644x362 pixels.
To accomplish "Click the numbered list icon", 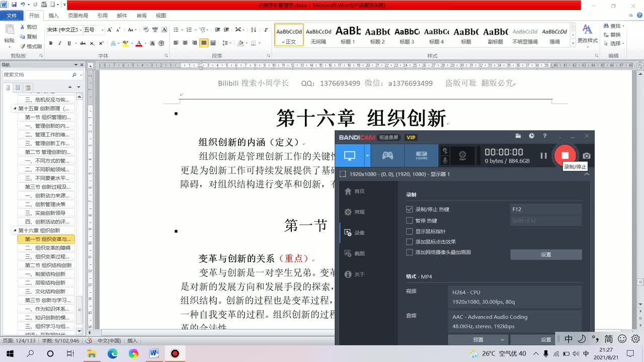I will point(189,30).
